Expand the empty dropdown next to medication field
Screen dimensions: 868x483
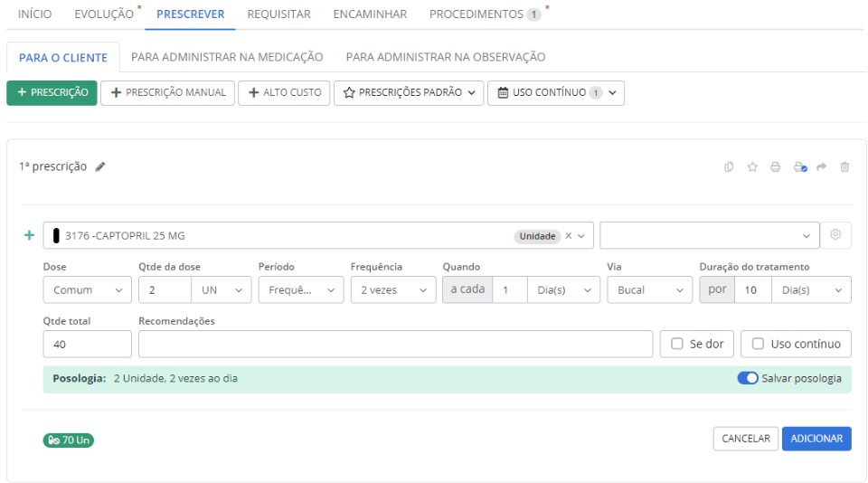tap(710, 235)
